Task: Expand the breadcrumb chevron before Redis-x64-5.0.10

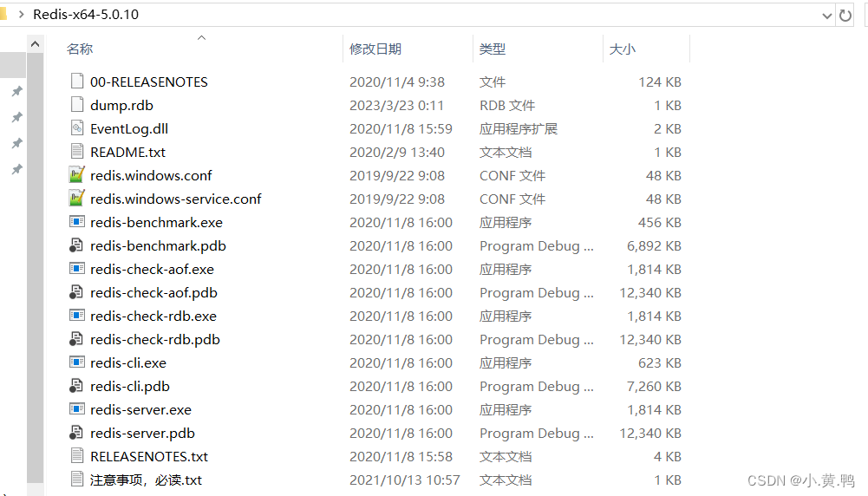Action: pos(21,15)
